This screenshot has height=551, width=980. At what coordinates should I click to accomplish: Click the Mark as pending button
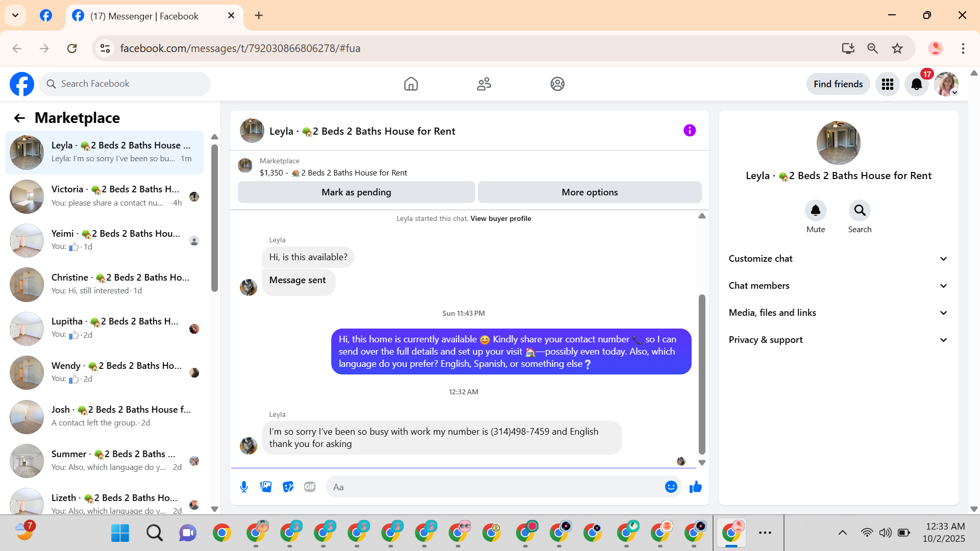[356, 192]
